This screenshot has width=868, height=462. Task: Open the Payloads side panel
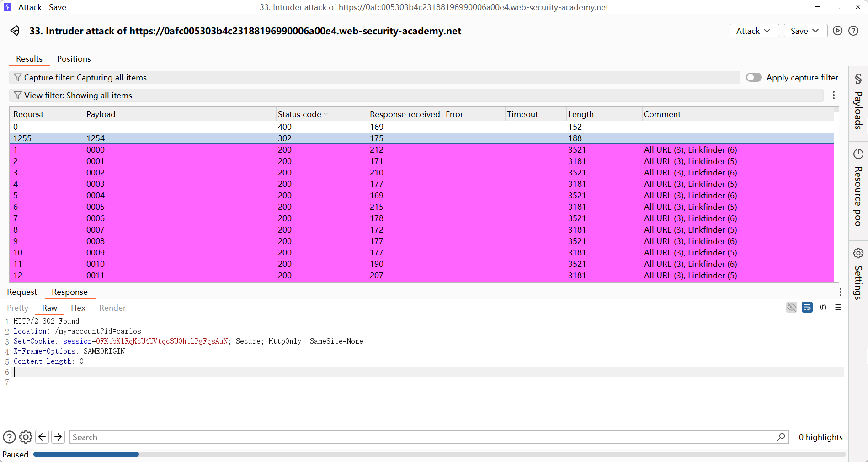click(858, 102)
